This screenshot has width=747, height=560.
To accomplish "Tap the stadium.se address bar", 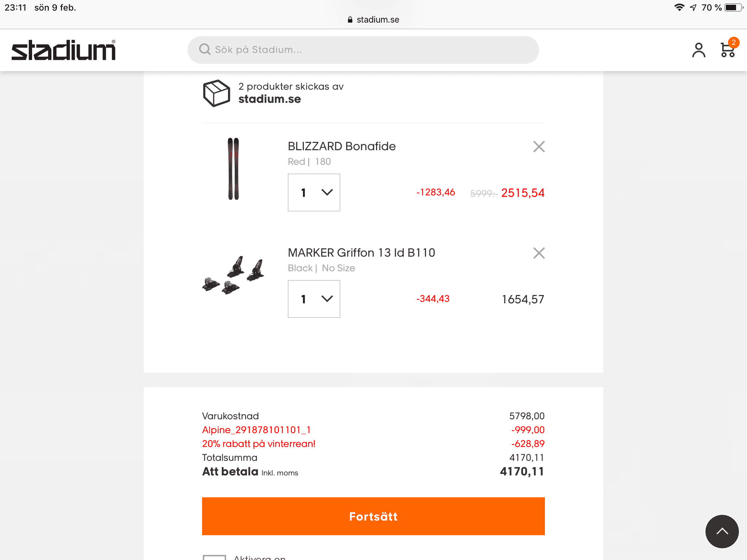I will pyautogui.click(x=373, y=20).
